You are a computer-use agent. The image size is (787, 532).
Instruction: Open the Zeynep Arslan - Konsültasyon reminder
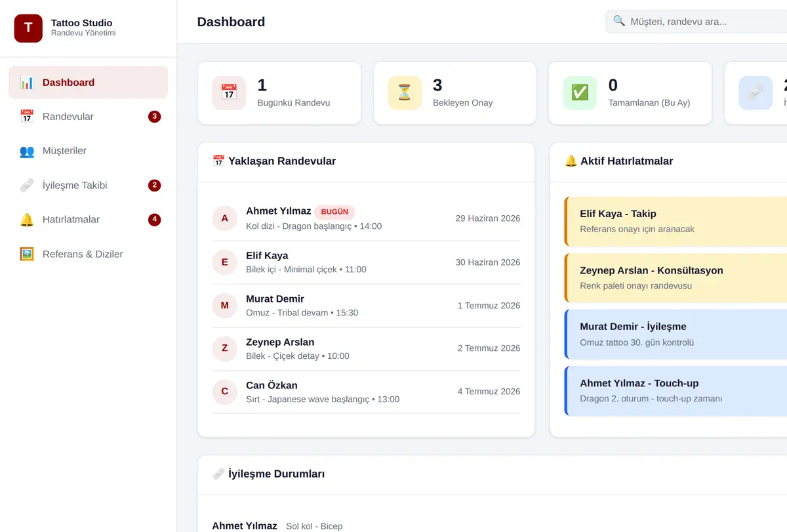pyautogui.click(x=676, y=278)
